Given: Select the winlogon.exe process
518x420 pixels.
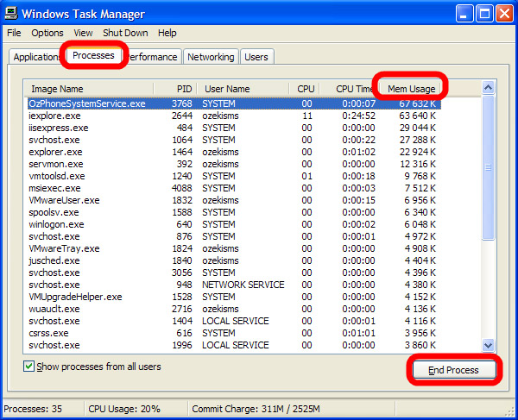Looking at the screenshot, I should click(x=234, y=224).
